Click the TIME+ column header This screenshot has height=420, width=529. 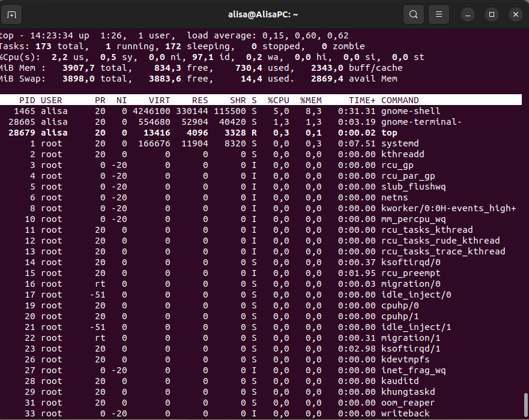pyautogui.click(x=362, y=100)
